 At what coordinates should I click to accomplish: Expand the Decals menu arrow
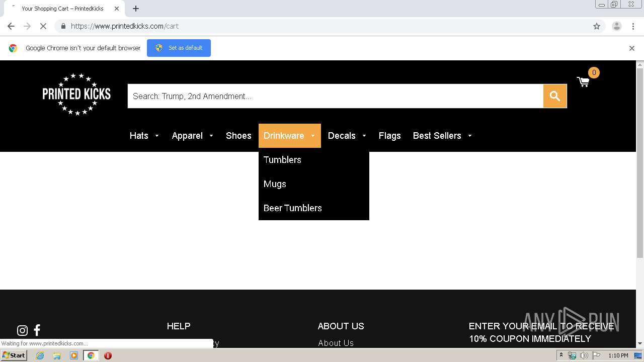coord(364,136)
